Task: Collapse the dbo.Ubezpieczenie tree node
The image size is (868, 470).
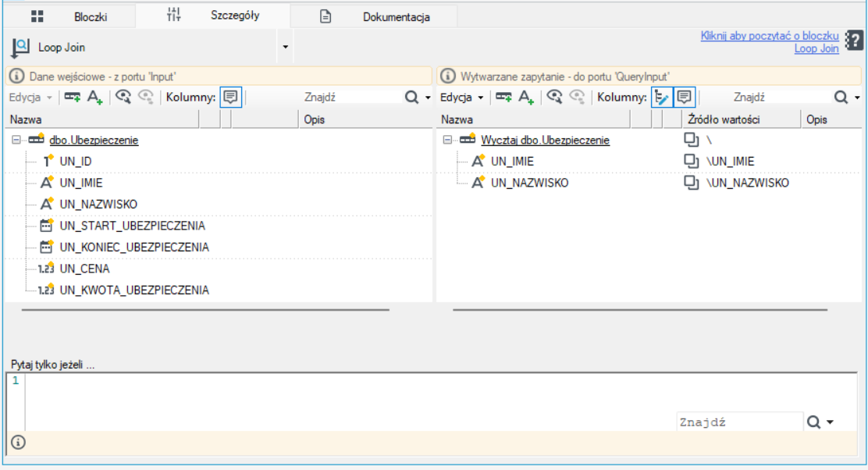Action: 16,140
